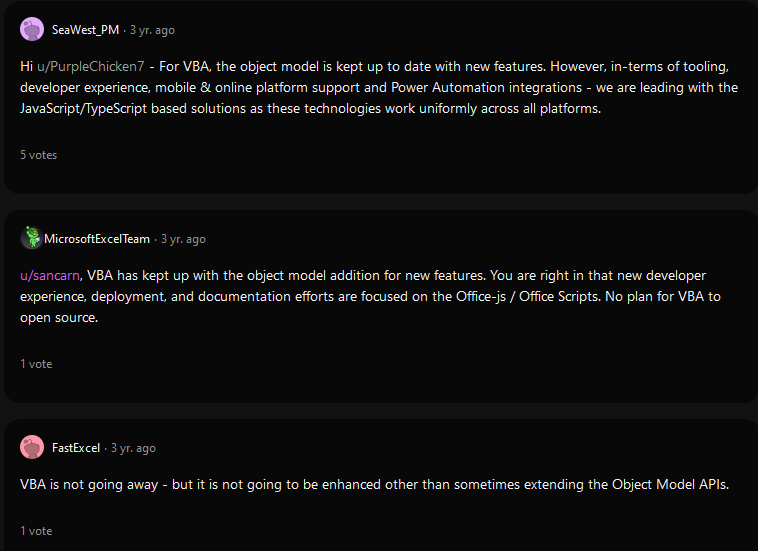
Task: Click SeaWest_PM's 3 yr. ago timestamp
Action: pyautogui.click(x=152, y=30)
